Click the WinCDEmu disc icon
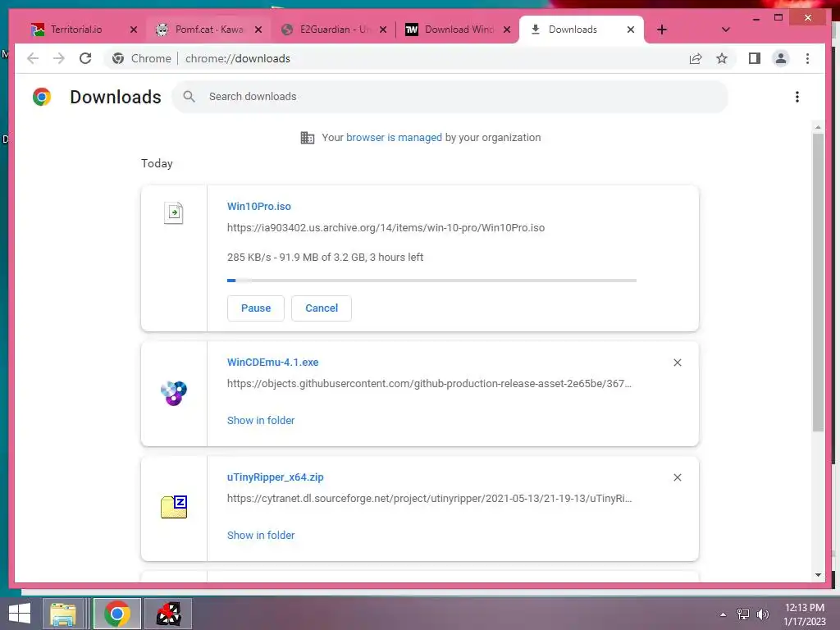The image size is (840, 630). (174, 393)
